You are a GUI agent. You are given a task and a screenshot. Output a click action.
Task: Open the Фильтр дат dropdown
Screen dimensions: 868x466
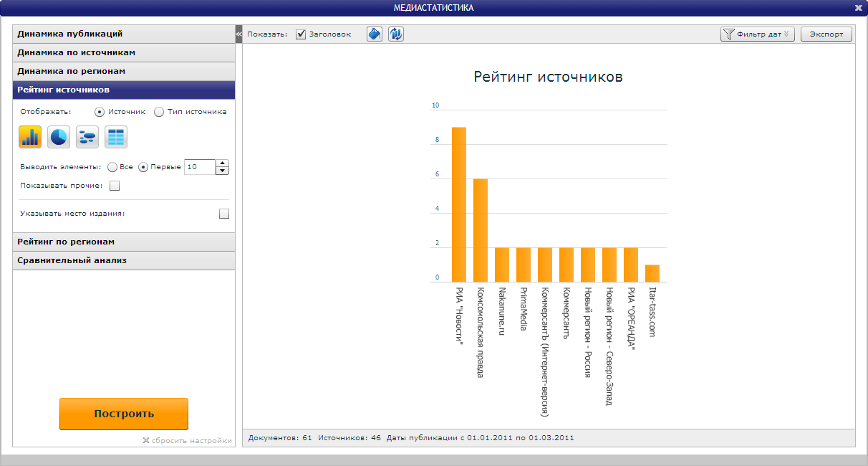point(758,34)
